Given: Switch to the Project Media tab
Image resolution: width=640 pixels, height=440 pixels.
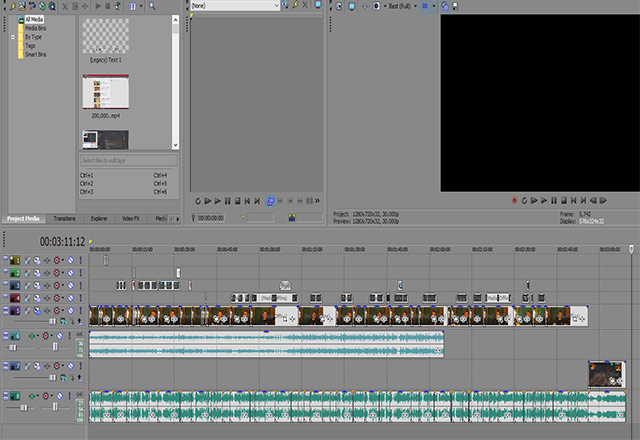Looking at the screenshot, I should tap(23, 219).
